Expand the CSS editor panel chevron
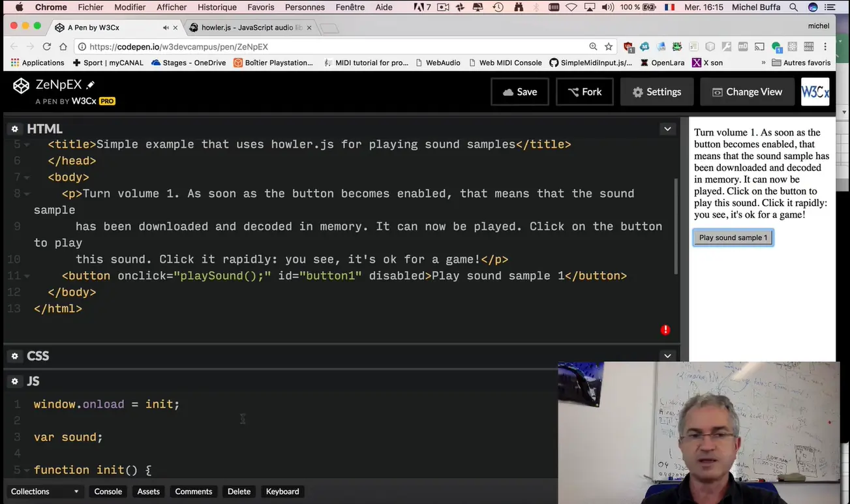The image size is (850, 504). coord(667,356)
